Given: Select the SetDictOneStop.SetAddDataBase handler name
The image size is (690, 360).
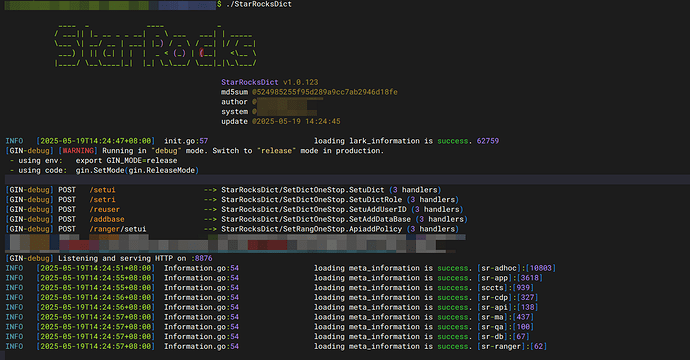Looking at the screenshot, I should 347,219.
